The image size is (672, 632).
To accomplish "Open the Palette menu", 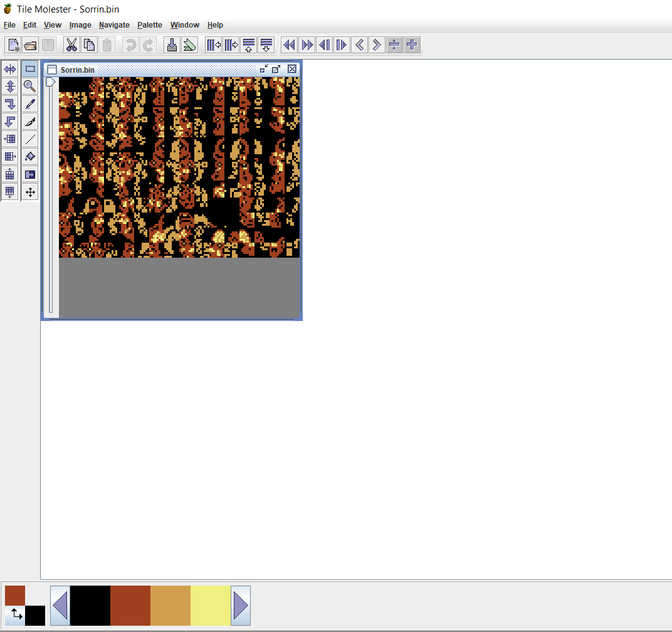I will pos(150,25).
